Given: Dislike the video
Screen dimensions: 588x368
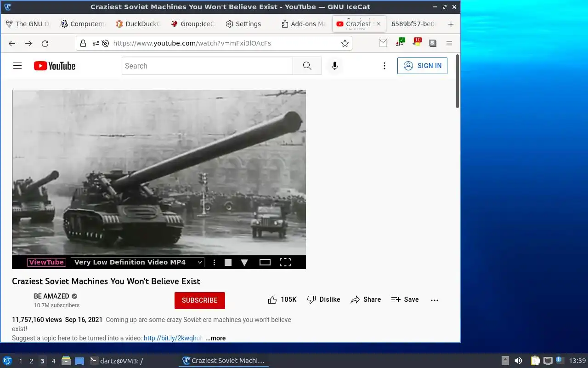Looking at the screenshot, I should pos(324,299).
